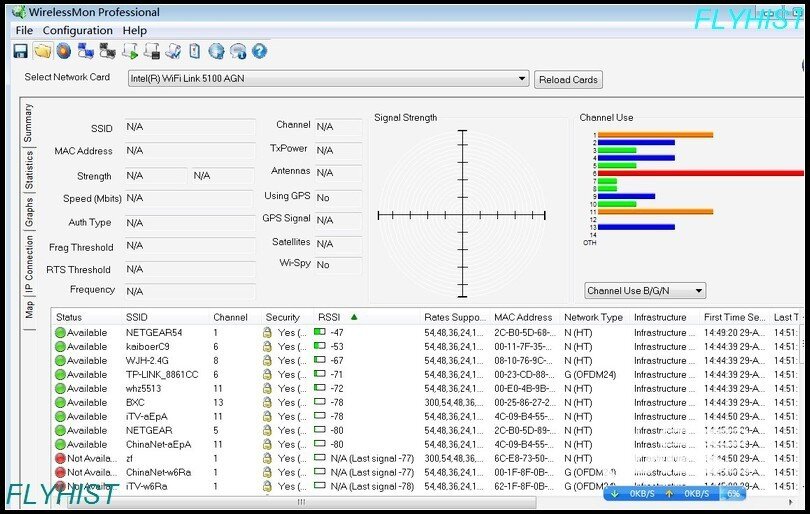The width and height of the screenshot is (810, 514).
Task: Click the signal bar icon for whz5513
Action: (x=320, y=387)
